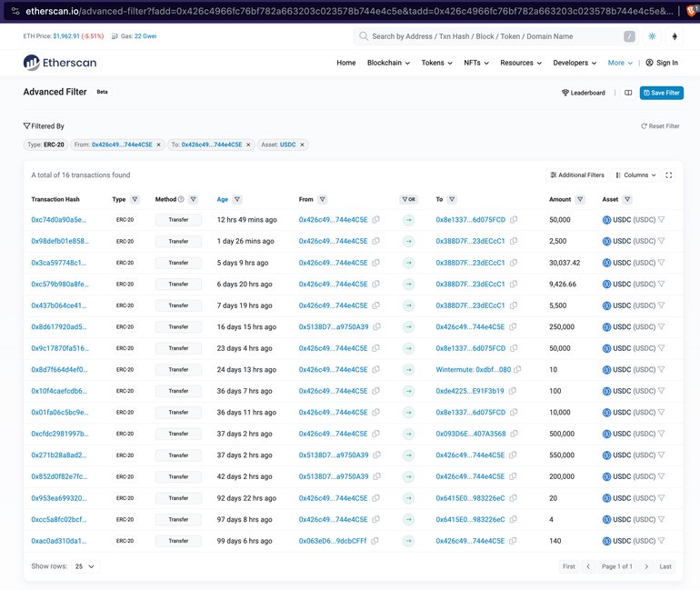Open transaction hash 0xc74d0a90a5e link
700x590 pixels.
pos(59,220)
